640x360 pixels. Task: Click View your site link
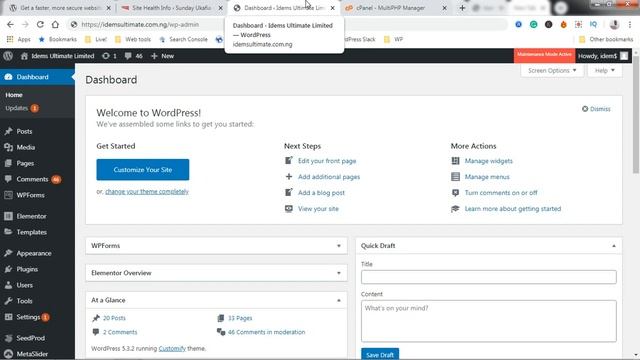pyautogui.click(x=318, y=209)
